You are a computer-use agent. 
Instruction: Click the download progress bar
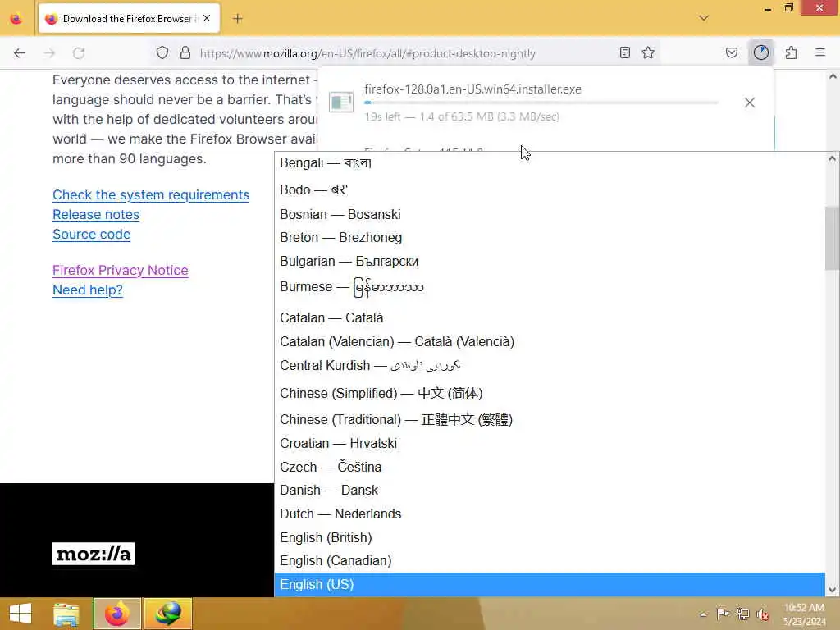(x=541, y=103)
